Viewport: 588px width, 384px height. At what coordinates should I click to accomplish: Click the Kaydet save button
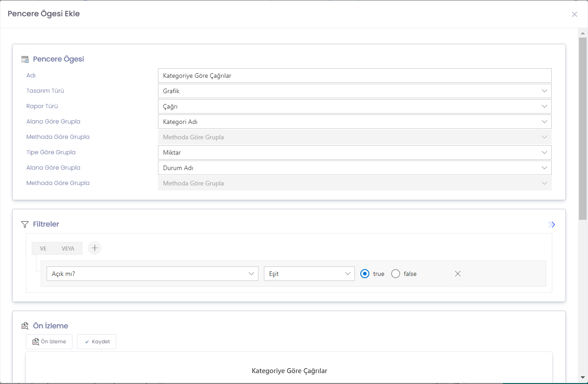[96, 341]
